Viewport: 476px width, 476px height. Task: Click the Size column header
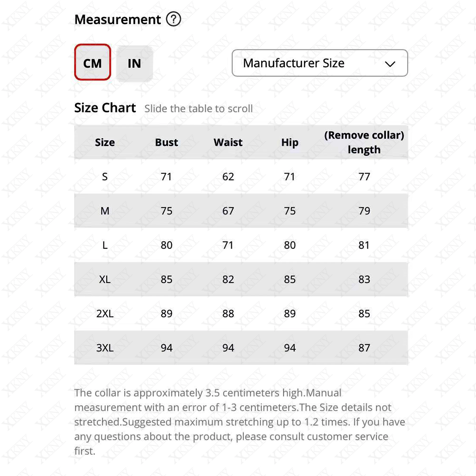pyautogui.click(x=105, y=142)
